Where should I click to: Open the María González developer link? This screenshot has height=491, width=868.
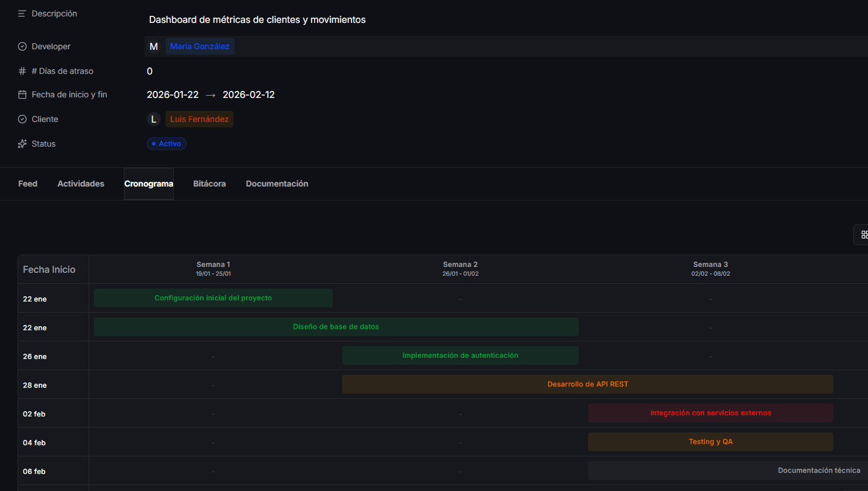[200, 46]
